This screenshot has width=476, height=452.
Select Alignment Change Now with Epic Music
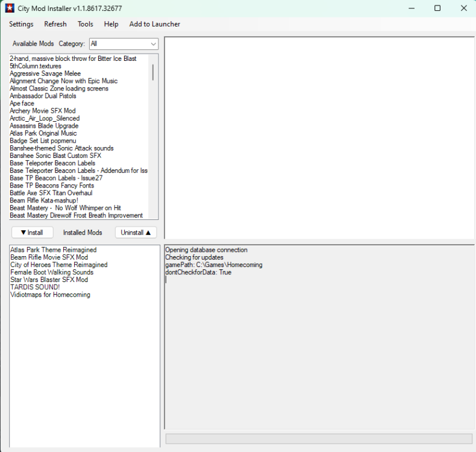(x=64, y=81)
